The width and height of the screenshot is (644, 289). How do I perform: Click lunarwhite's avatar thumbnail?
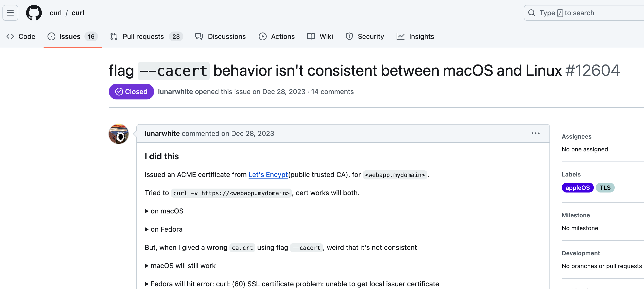click(118, 134)
